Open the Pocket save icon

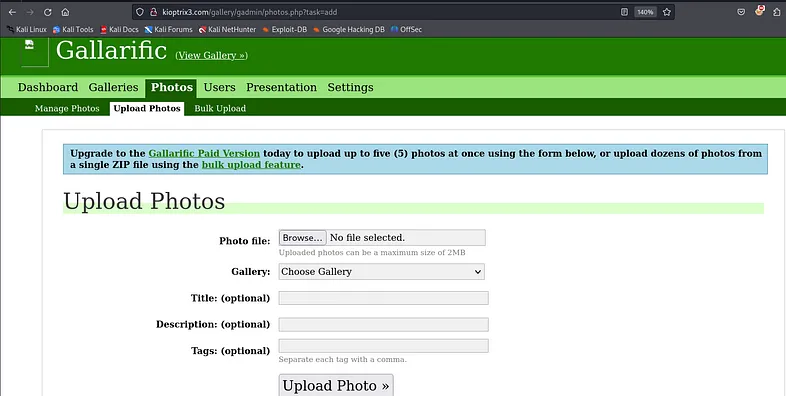coord(741,12)
